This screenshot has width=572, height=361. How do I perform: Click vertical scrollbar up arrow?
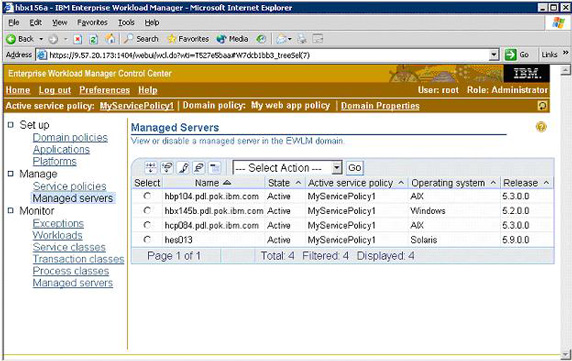click(565, 70)
